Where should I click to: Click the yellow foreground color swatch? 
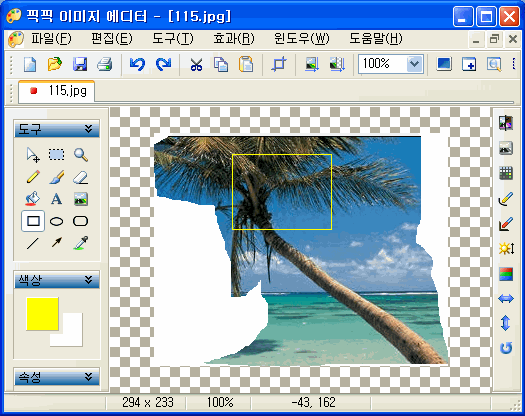[x=42, y=314]
